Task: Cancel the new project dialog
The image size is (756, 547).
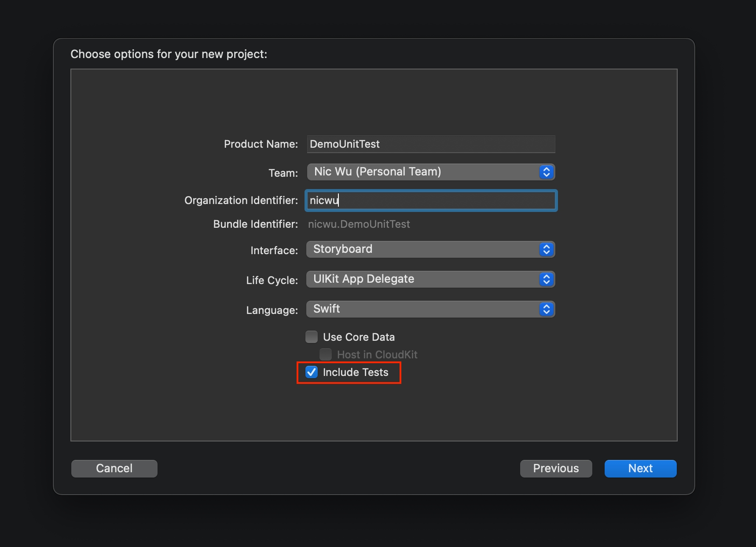Action: pos(114,468)
